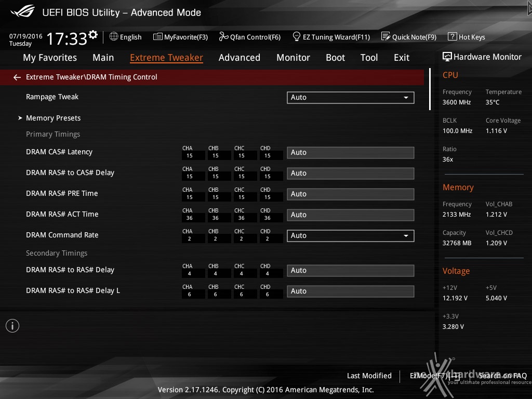Open the Exit tab
The image size is (532, 399).
(x=402, y=58)
